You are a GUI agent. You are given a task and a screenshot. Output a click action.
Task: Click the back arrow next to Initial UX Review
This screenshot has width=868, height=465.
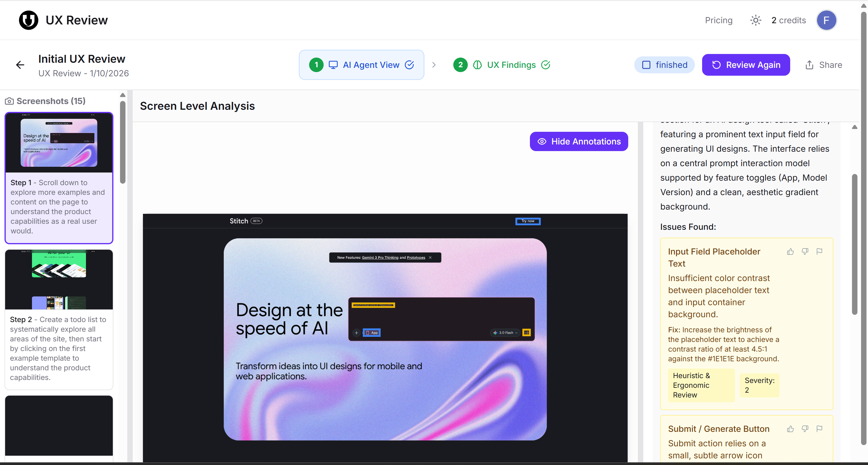tap(20, 65)
